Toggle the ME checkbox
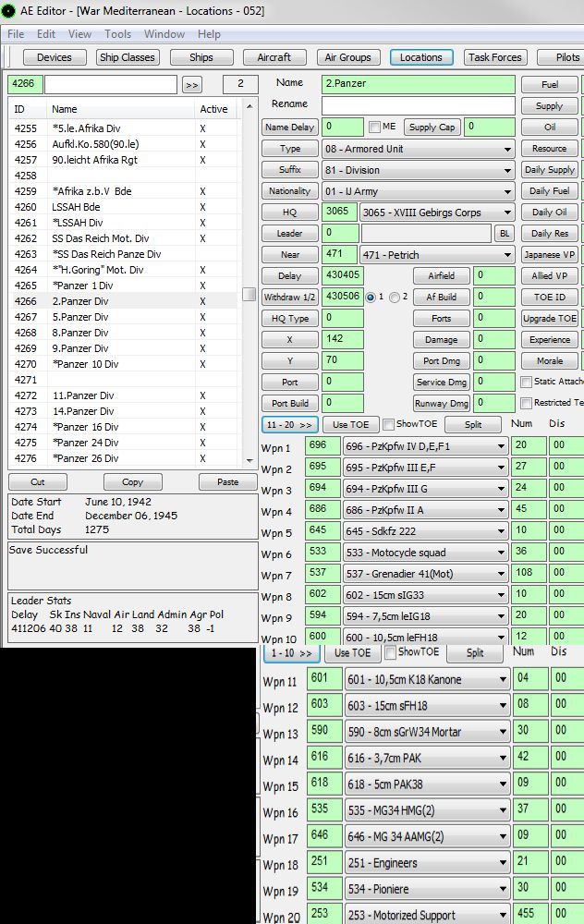Screen dimensions: 584x924 click(373, 127)
